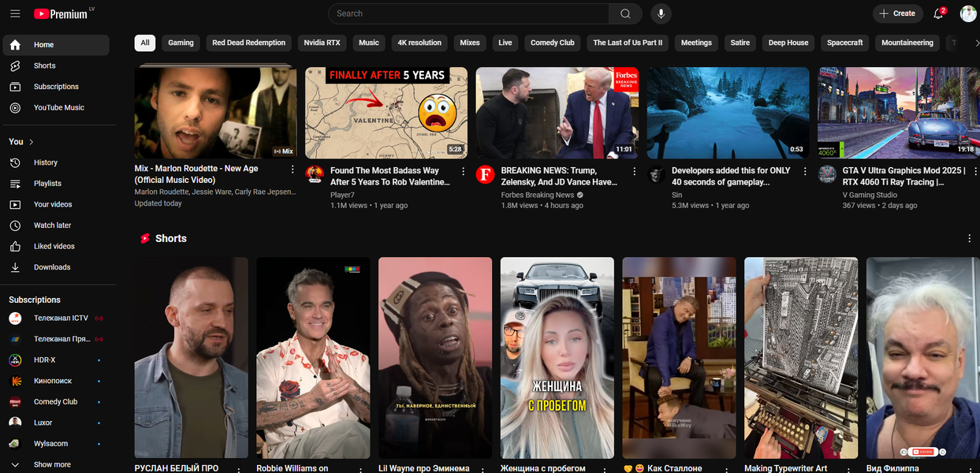Select the Red Dead Redemption chip

click(x=248, y=43)
